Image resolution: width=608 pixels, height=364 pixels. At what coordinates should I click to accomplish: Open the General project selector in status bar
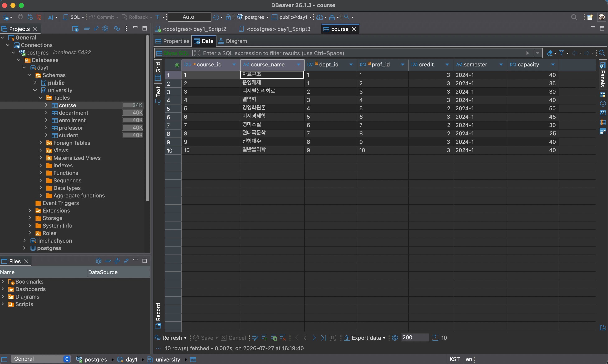point(41,359)
